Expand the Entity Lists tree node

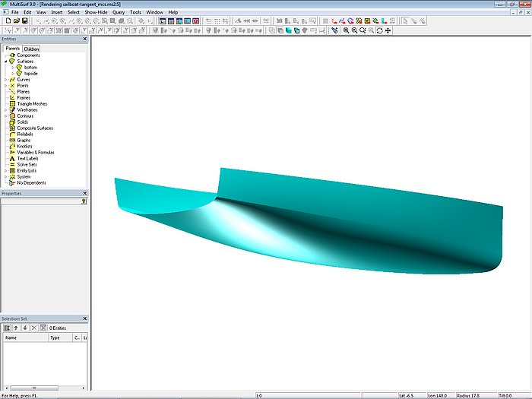coord(5,171)
